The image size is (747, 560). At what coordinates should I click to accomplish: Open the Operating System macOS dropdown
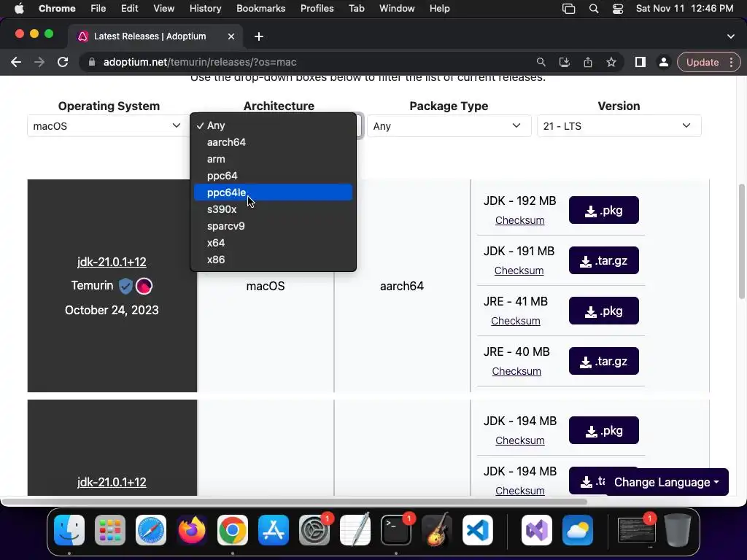pos(107,126)
